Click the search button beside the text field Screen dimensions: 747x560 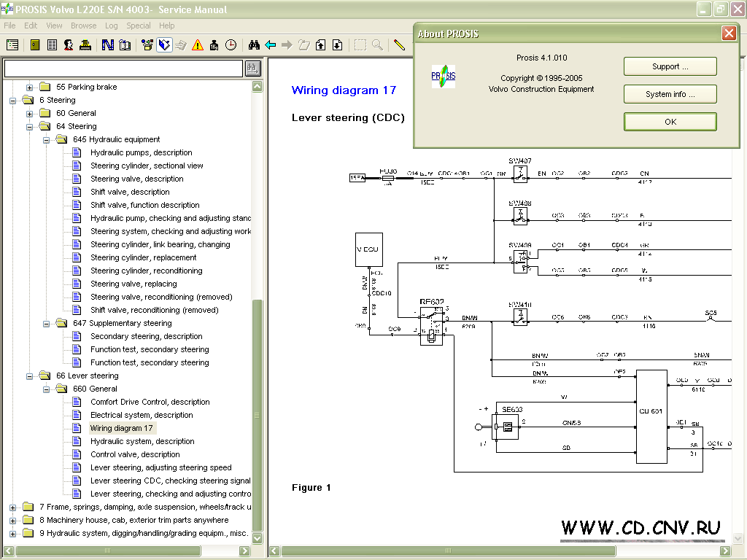pyautogui.click(x=253, y=69)
